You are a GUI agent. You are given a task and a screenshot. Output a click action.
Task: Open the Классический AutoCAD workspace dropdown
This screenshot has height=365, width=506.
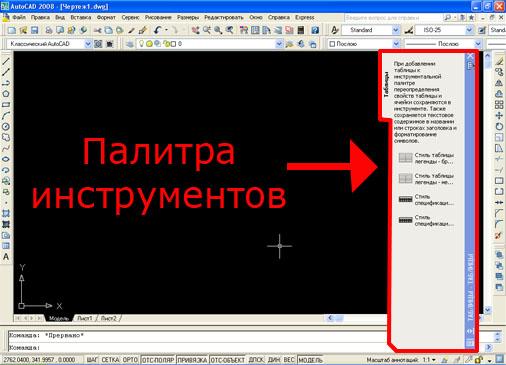pyautogui.click(x=88, y=44)
